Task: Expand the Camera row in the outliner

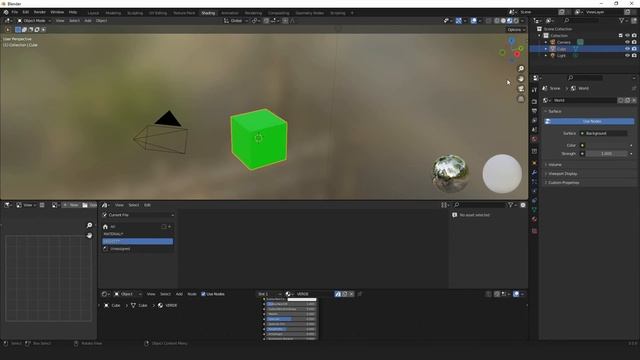Action: 546,42
